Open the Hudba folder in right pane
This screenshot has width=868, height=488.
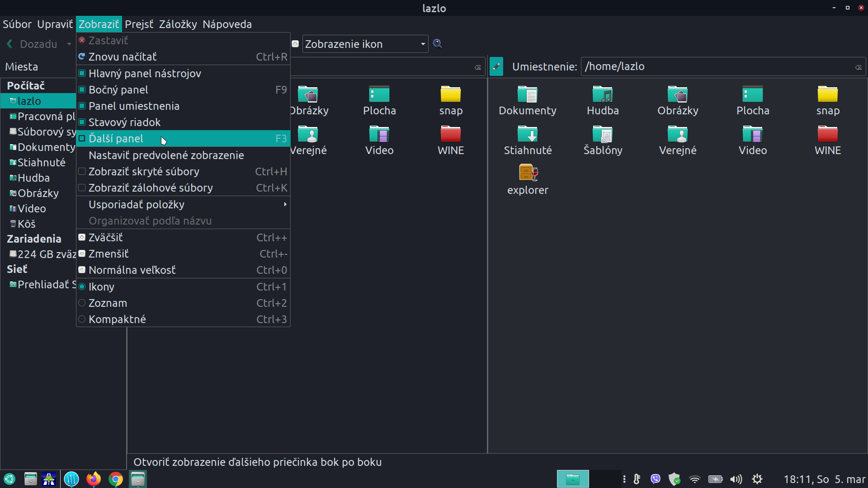coord(603,94)
